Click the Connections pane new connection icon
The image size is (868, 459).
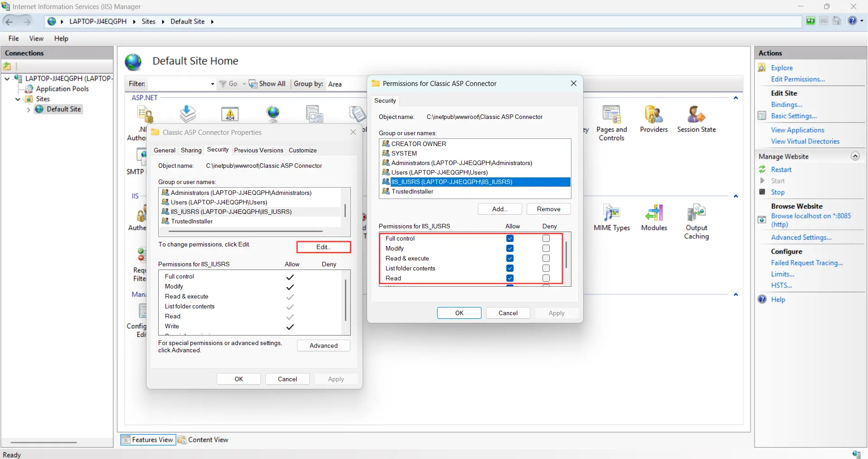7,66
